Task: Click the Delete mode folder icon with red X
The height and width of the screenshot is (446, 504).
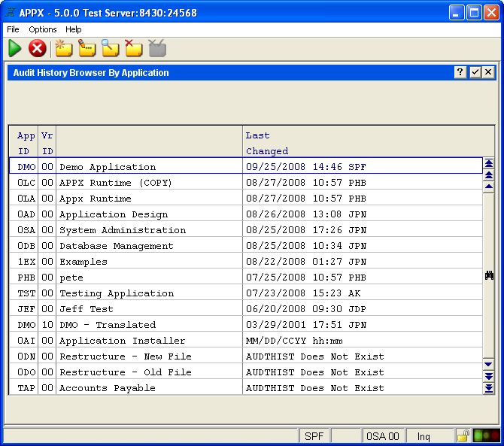Action: pyautogui.click(x=134, y=49)
